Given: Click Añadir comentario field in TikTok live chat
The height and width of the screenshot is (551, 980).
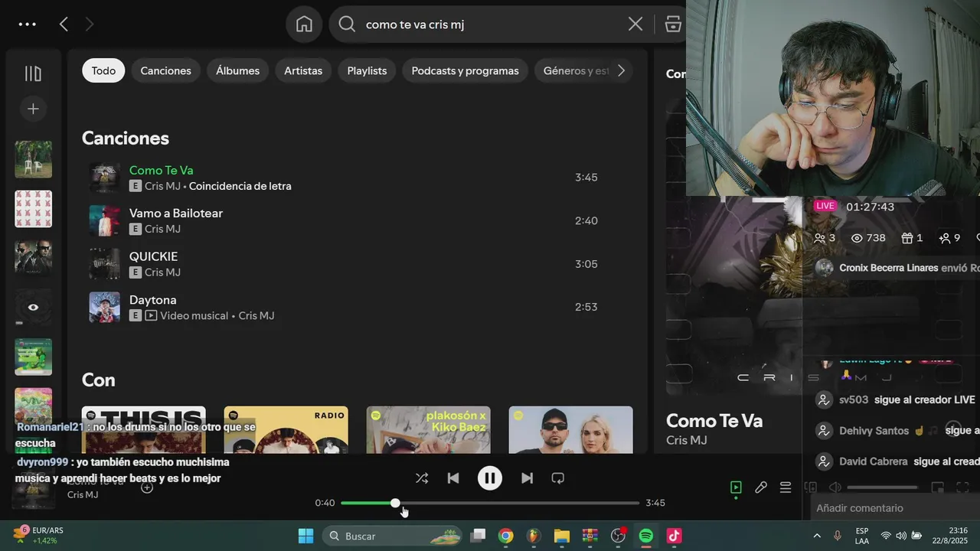Looking at the screenshot, I should [x=894, y=508].
